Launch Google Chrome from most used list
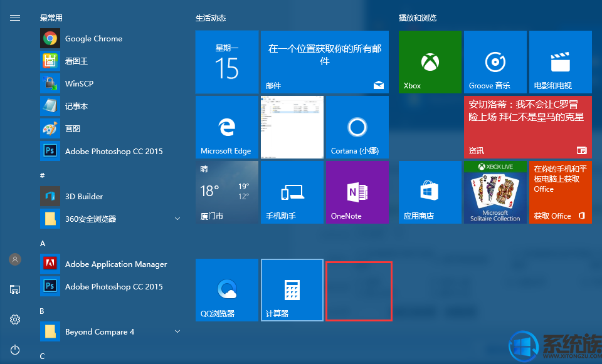The width and height of the screenshot is (602, 364). [x=112, y=38]
